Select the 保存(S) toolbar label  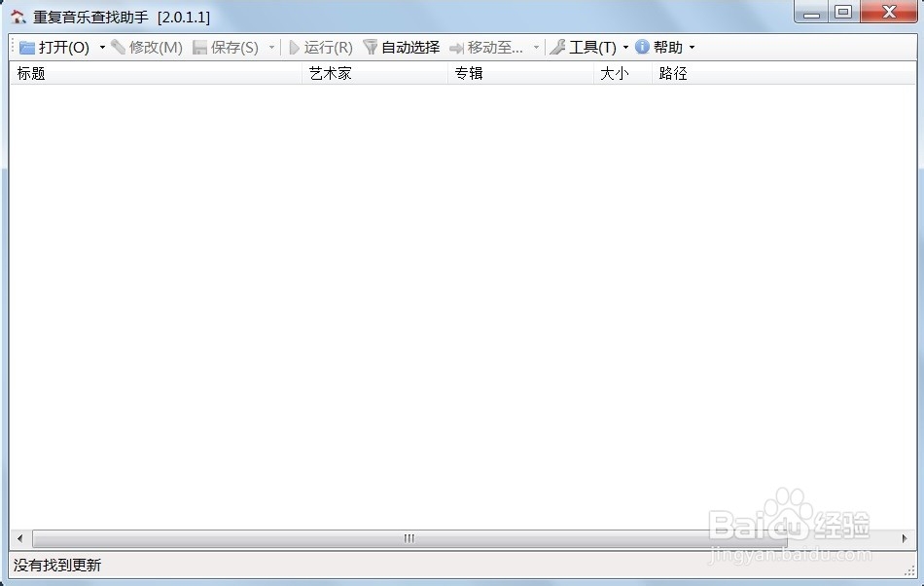[234, 47]
